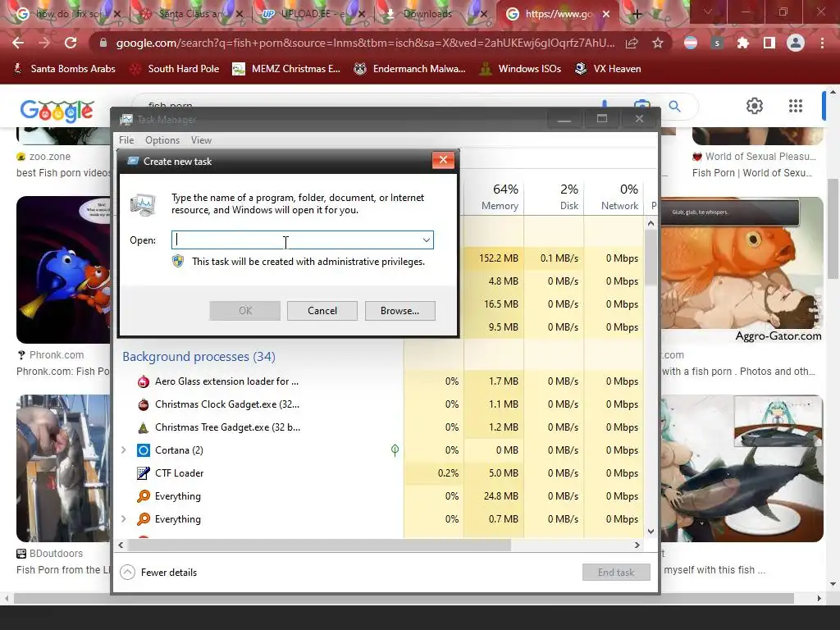The width and height of the screenshot is (840, 630).
Task: Open the MEMZ Christmas bookmark
Action: [x=286, y=69]
